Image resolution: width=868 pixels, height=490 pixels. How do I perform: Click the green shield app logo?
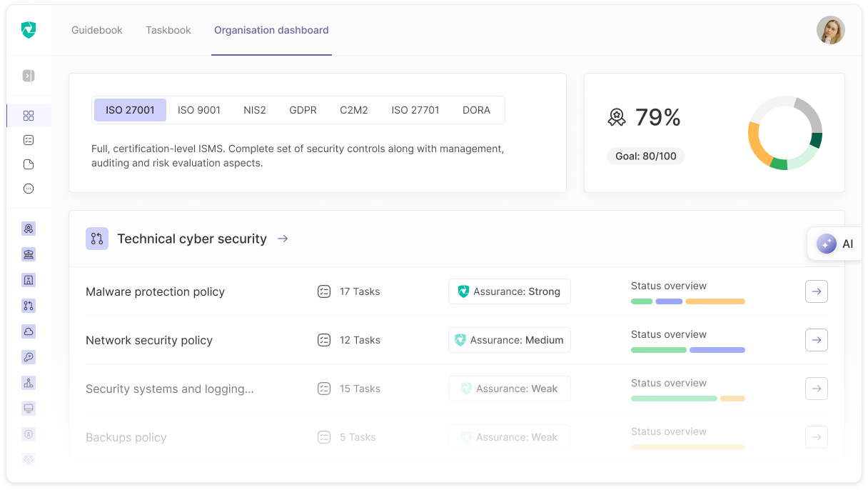click(x=29, y=30)
